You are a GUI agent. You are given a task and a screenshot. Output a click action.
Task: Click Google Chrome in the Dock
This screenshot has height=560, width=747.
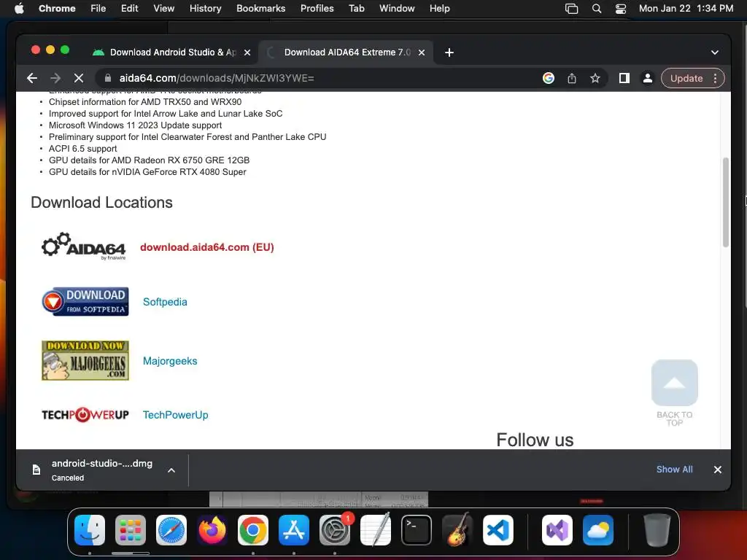pos(253,530)
